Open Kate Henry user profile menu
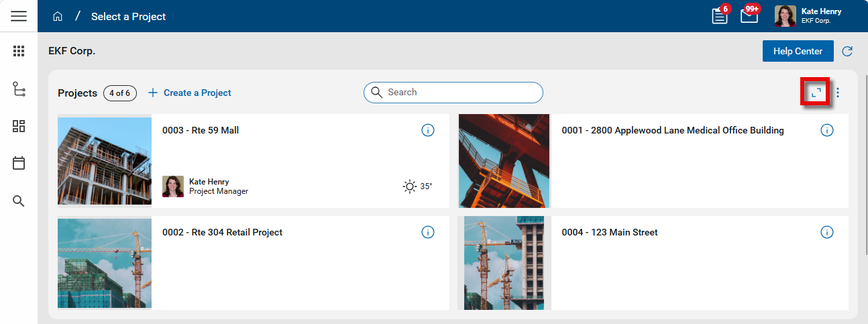The height and width of the screenshot is (324, 868). tap(808, 16)
